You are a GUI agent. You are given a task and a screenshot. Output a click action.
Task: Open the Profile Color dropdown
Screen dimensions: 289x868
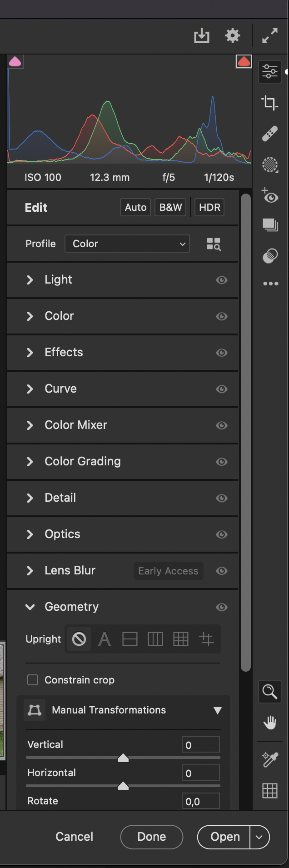point(127,244)
